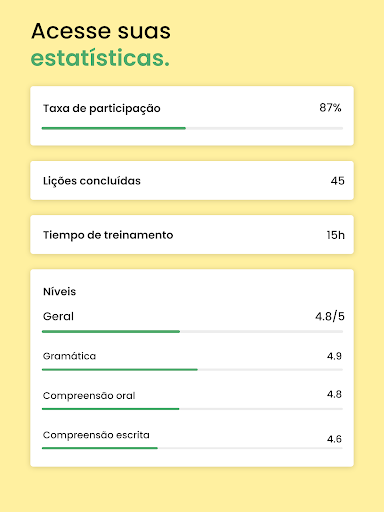The image size is (384, 512).
Task: Click the Geral level progress bar
Action: click(x=192, y=332)
